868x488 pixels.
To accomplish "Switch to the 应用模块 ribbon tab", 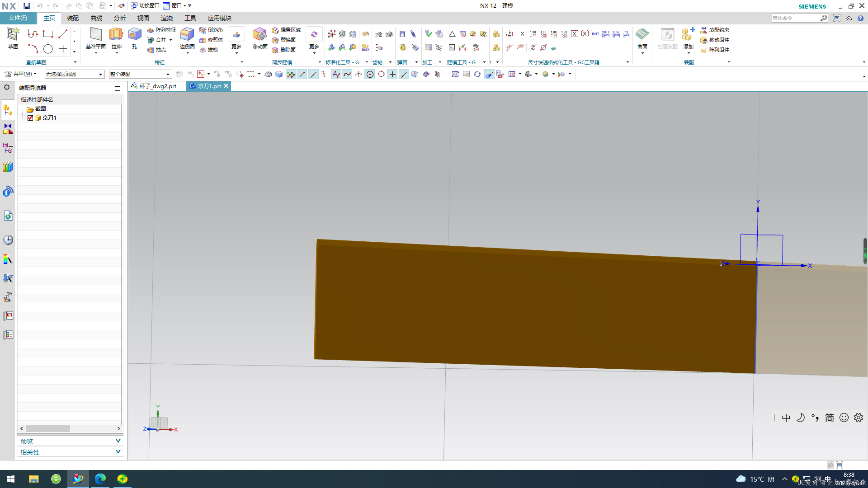I will 219,18.
